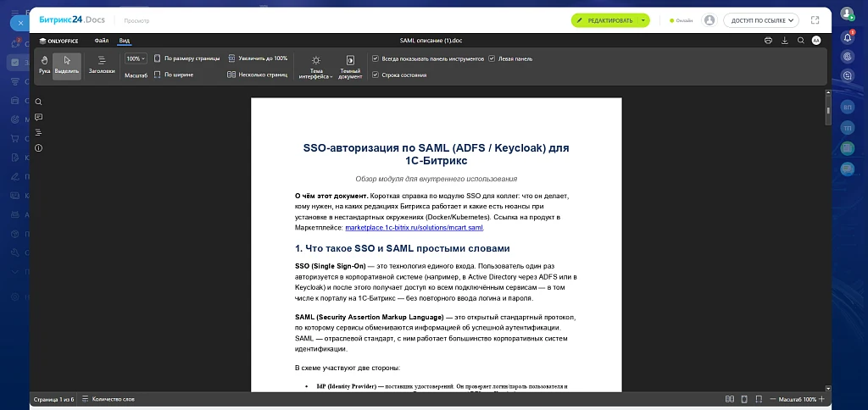Click the spiral icon in right Bitrix sidebar
868x410 pixels.
[x=847, y=57]
